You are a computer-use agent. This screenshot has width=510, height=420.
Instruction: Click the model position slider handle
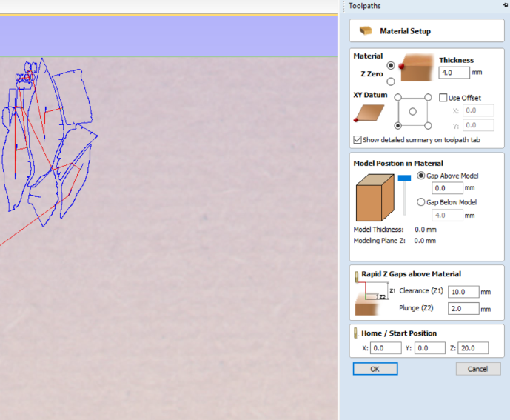tap(404, 178)
